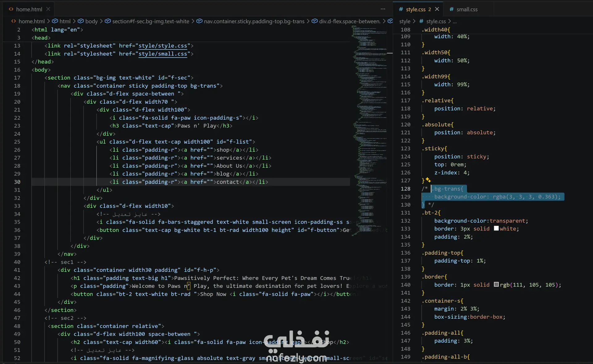The width and height of the screenshot is (593, 364).
Task: Click the 'blog' anchor text
Action: click(223, 174)
